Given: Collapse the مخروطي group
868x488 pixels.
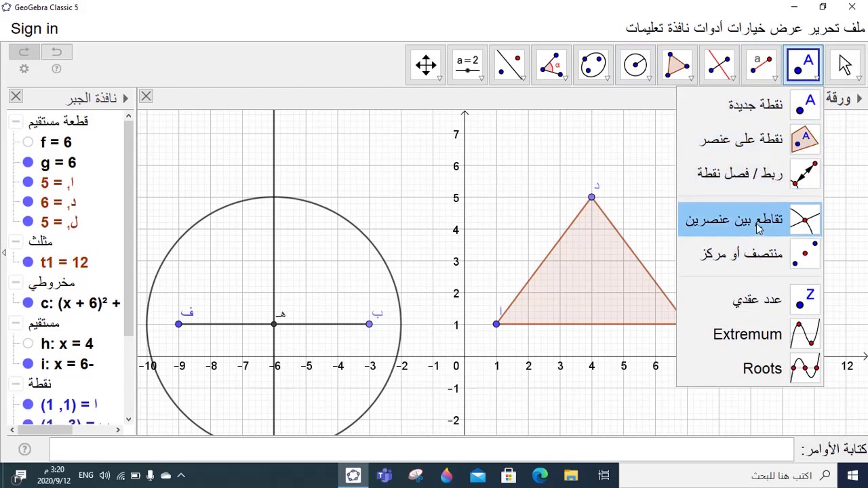Looking at the screenshot, I should pyautogui.click(x=16, y=282).
